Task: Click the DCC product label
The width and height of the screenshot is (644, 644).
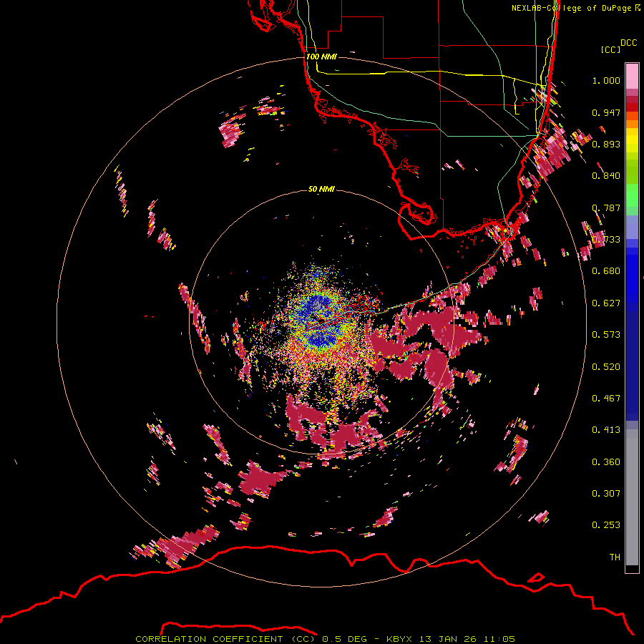Action: point(629,43)
